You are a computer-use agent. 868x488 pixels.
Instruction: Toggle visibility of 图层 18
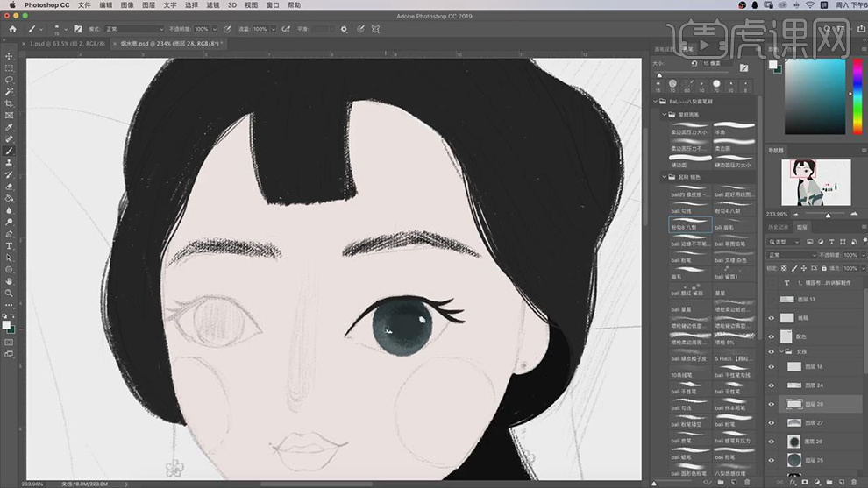772,367
